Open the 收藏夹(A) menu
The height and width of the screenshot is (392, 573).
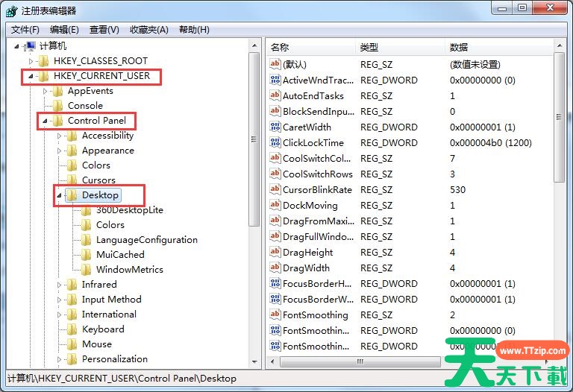pyautogui.click(x=149, y=30)
